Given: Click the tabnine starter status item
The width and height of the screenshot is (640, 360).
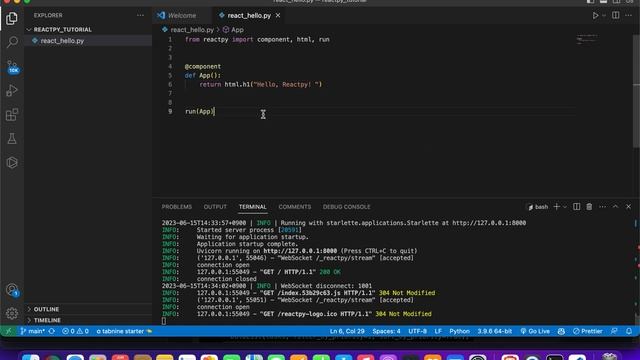Looking at the screenshot, I should coord(124,331).
